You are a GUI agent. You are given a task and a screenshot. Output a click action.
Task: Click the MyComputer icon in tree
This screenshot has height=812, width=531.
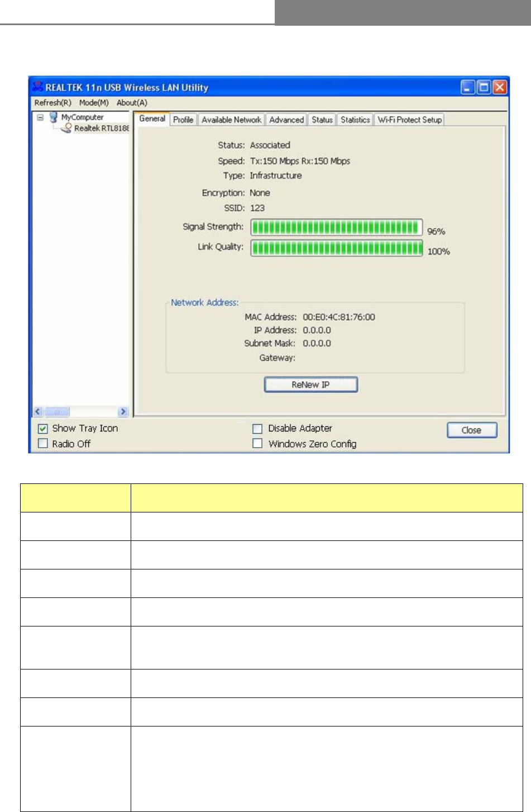(x=54, y=117)
